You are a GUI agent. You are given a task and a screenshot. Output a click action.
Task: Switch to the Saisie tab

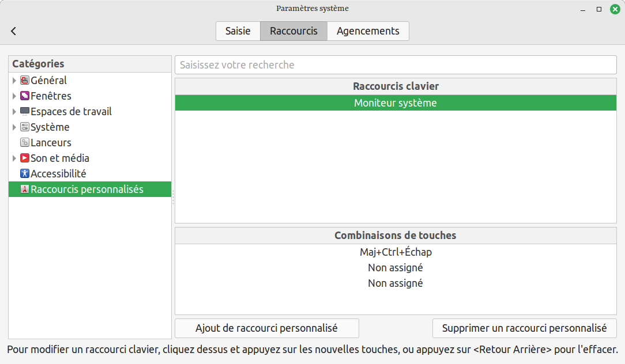238,31
